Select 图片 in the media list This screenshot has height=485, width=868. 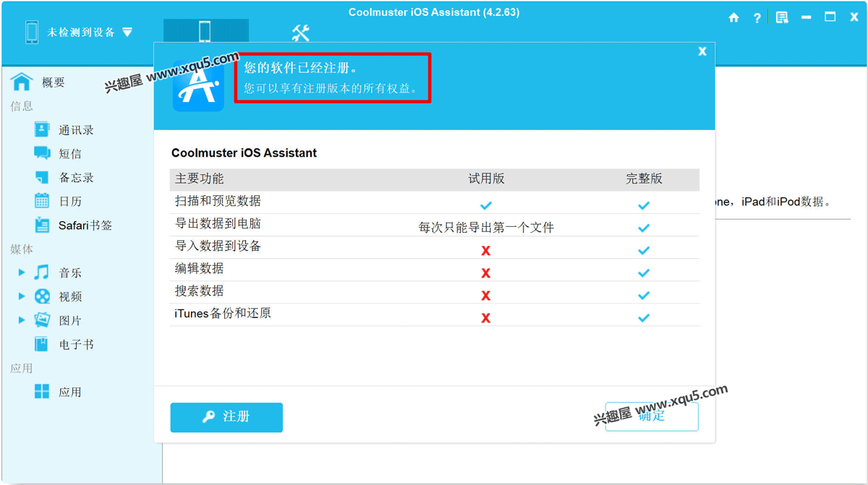coord(70,321)
